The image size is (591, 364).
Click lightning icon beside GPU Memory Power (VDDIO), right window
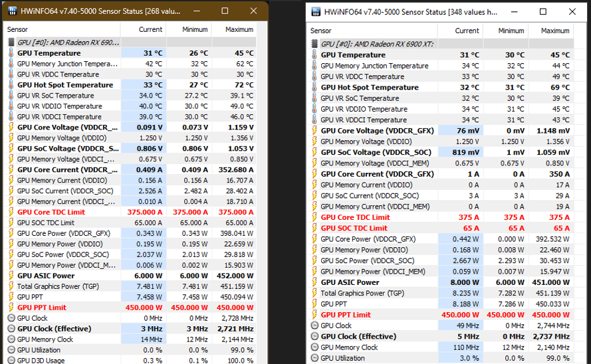coord(314,250)
